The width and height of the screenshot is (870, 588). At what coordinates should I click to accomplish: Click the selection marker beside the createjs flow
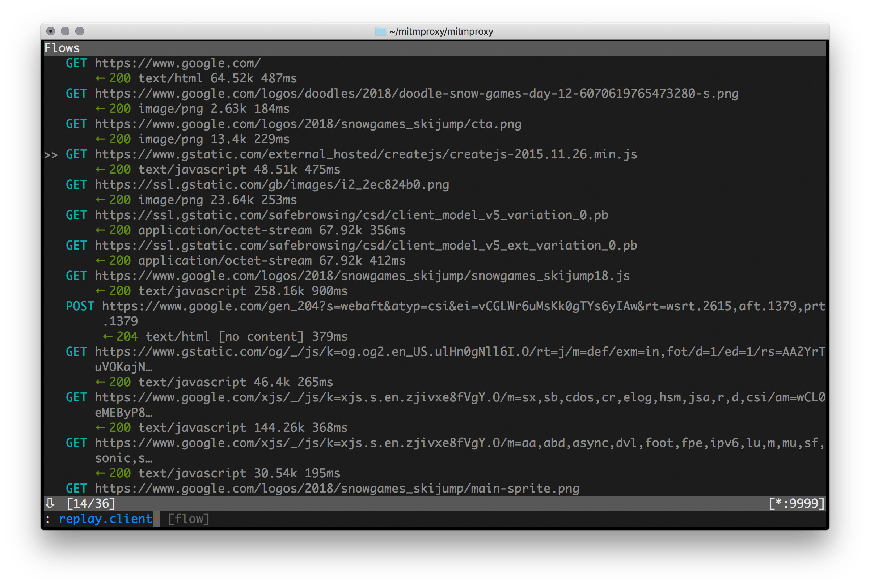pos(51,154)
